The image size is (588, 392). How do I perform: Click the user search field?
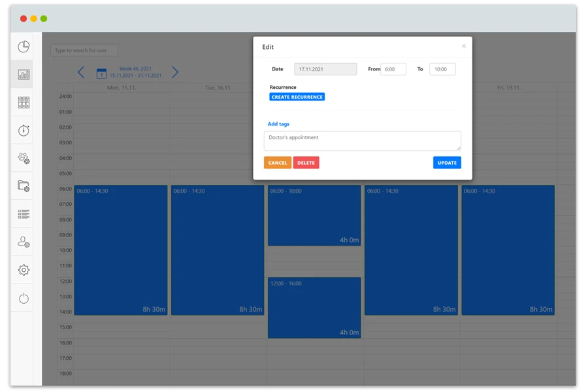click(x=84, y=50)
